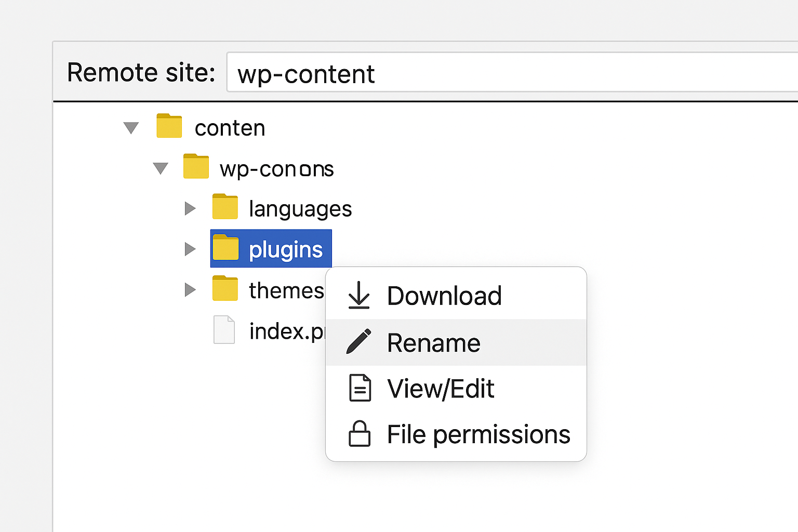This screenshot has width=798, height=532.
Task: Click the View/Edit document icon
Action: (360, 388)
